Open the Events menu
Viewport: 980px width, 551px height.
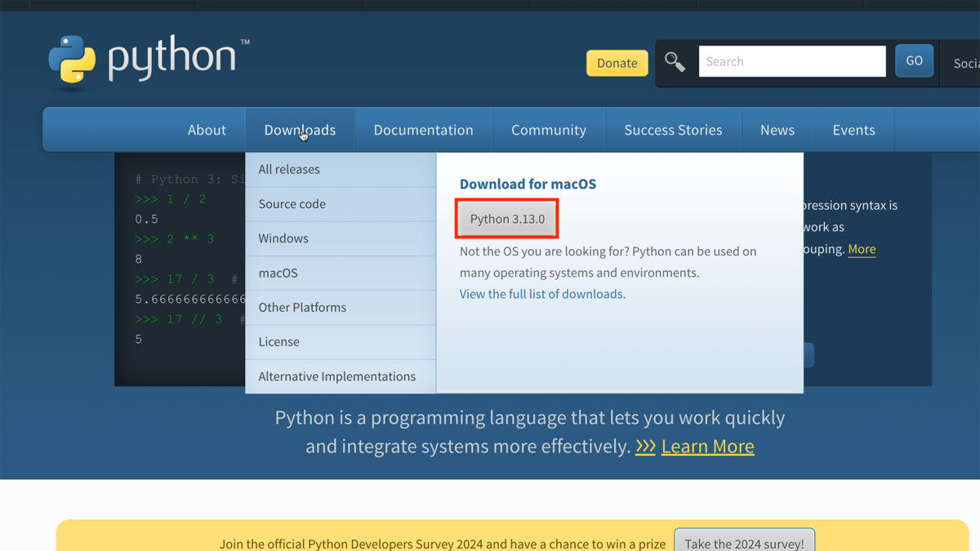(853, 130)
